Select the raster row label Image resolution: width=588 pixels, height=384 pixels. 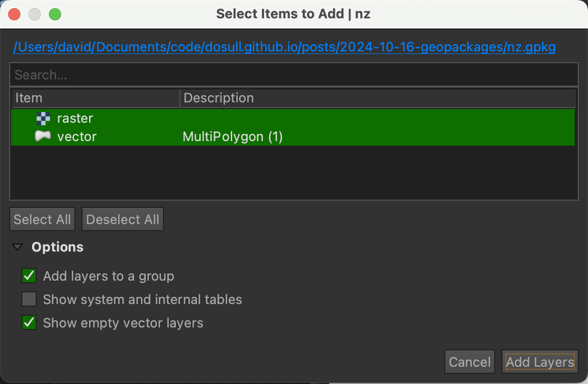(75, 119)
